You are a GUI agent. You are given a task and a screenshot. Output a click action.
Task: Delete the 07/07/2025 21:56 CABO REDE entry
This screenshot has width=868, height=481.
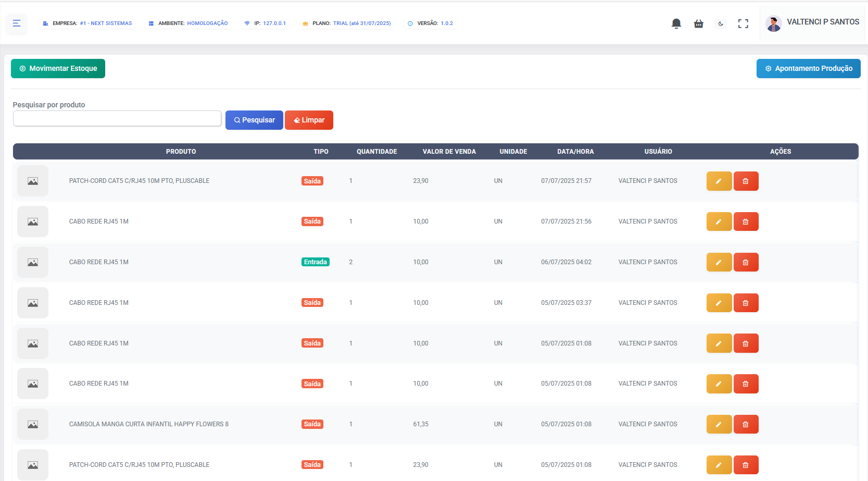[746, 221]
